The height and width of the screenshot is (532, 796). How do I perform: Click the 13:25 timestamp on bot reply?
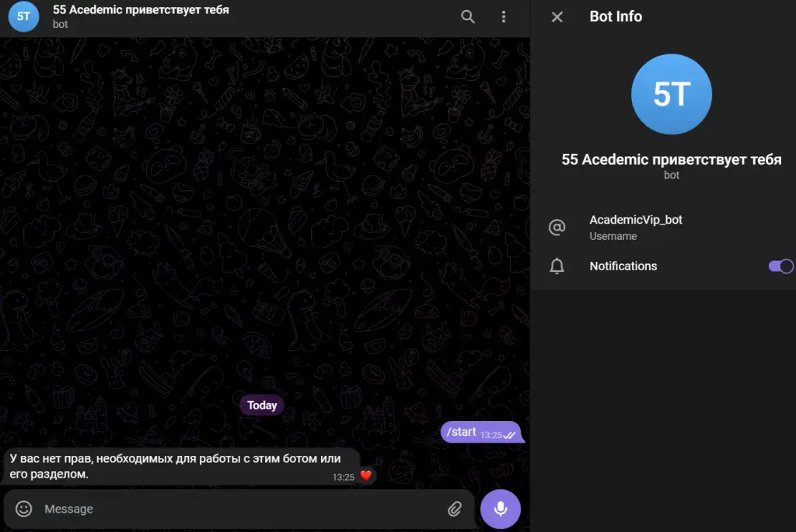coord(343,477)
